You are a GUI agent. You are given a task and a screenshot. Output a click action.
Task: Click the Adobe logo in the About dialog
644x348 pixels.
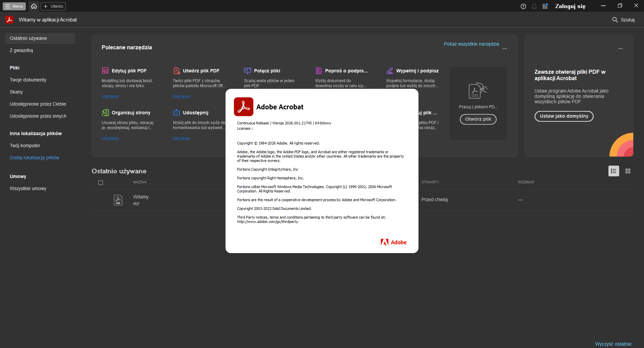coord(394,242)
